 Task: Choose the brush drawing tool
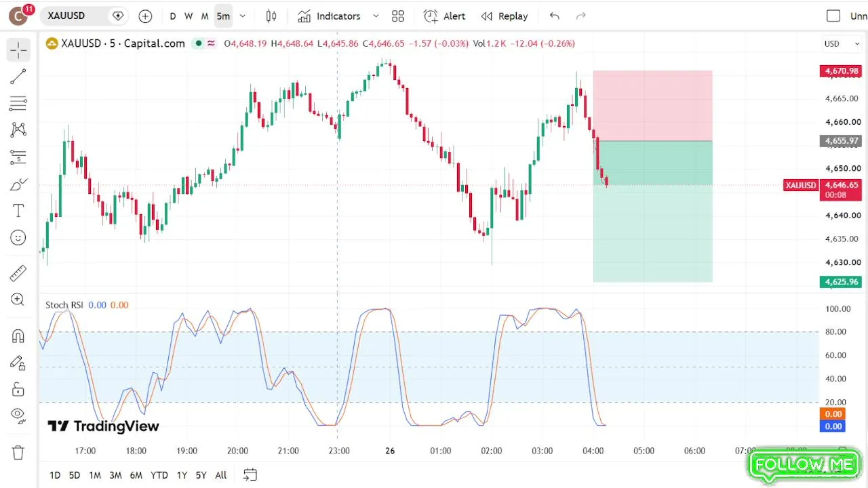coord(18,184)
